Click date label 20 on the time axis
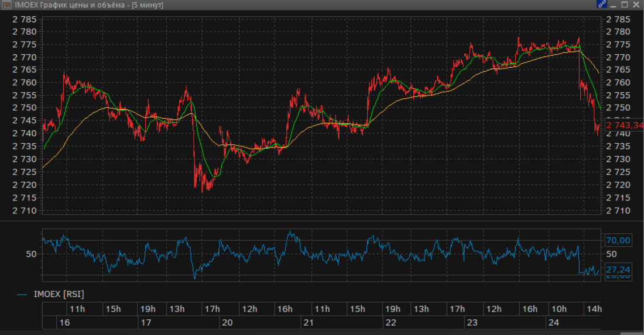The height and width of the screenshot is (335, 644). coord(227,323)
